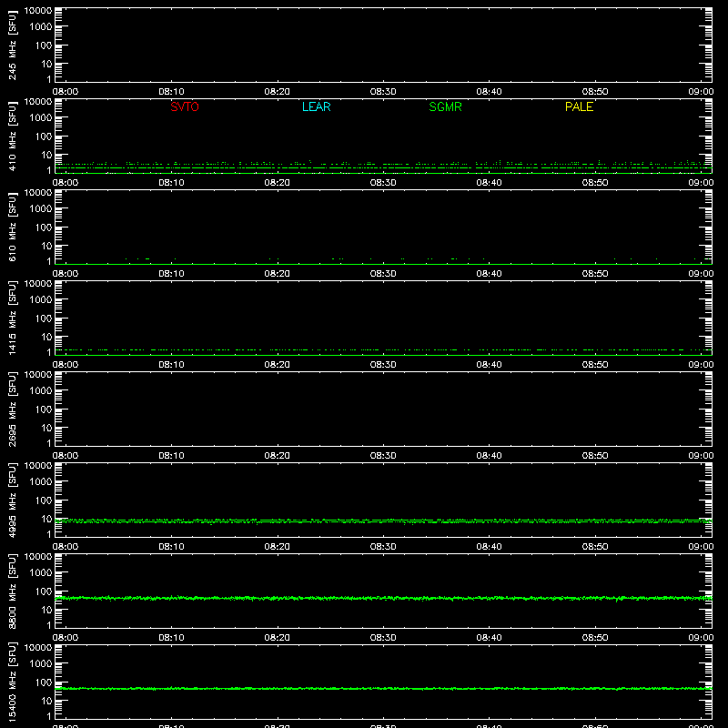Click the green 8800 MHz flux trace

pos(383,599)
